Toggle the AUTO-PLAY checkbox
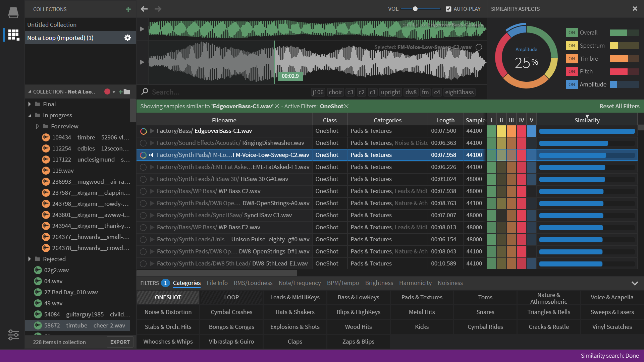Viewport: 644px width, 362px height. click(x=448, y=9)
